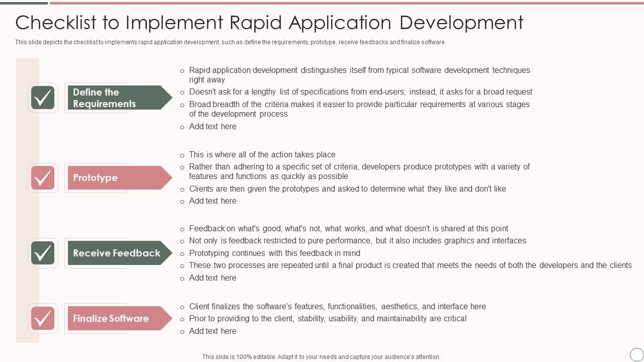Select the Prototype arrow label

120,178
